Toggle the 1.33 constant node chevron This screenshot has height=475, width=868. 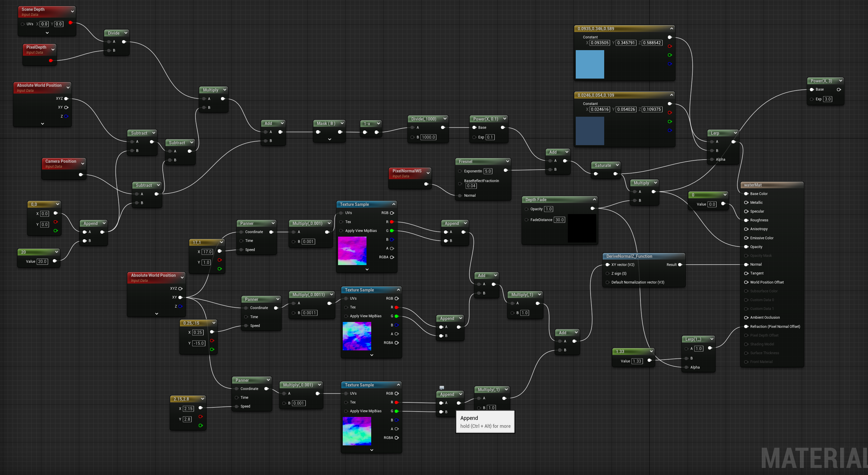[x=651, y=351]
